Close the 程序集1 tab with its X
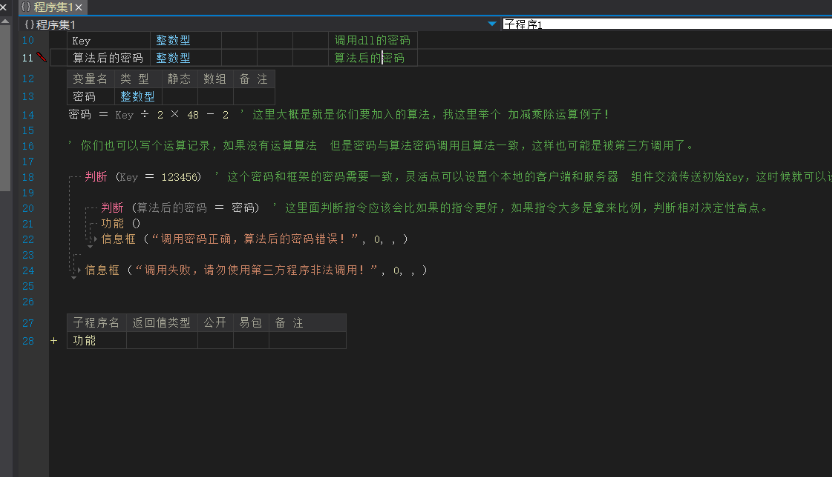The width and height of the screenshot is (832, 477). 78,7
